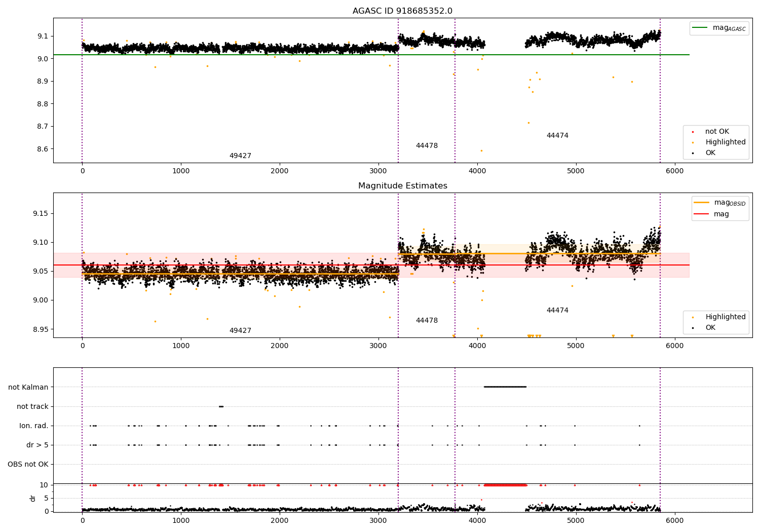This screenshot has width=760, height=532.
Task: Click x-axis tick 3000 under top plot
Action: [x=378, y=171]
